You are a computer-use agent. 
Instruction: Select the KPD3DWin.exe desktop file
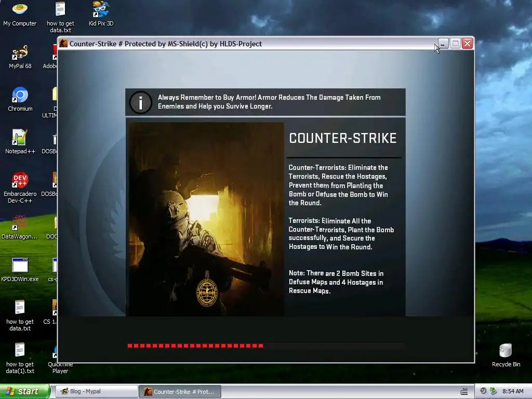point(20,270)
